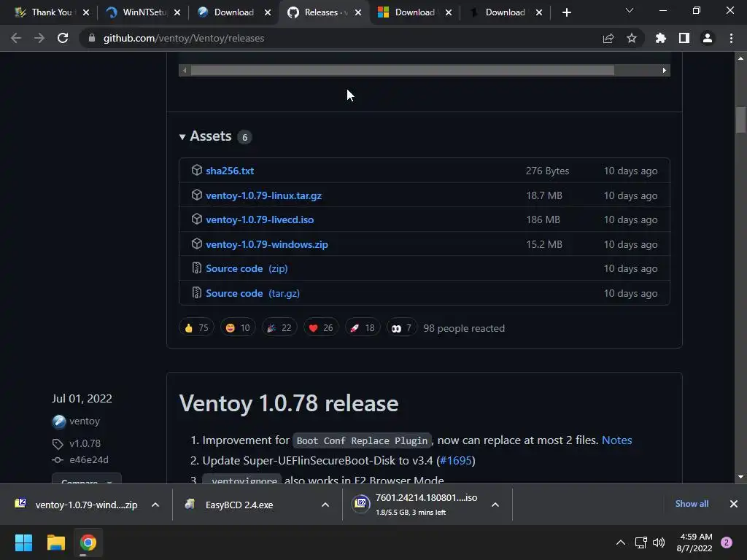The height and width of the screenshot is (560, 747).
Task: Show all downloads
Action: (692, 504)
